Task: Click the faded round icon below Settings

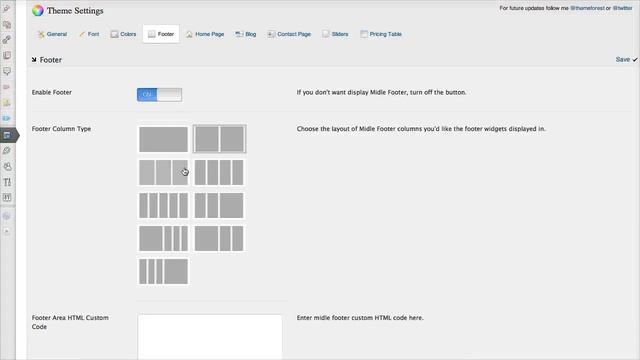Action: point(7,216)
